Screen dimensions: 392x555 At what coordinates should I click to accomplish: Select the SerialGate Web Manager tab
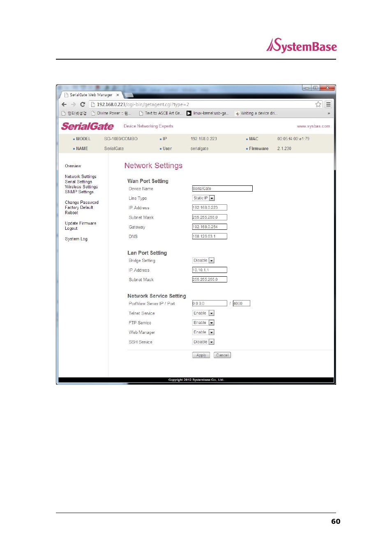coord(91,95)
